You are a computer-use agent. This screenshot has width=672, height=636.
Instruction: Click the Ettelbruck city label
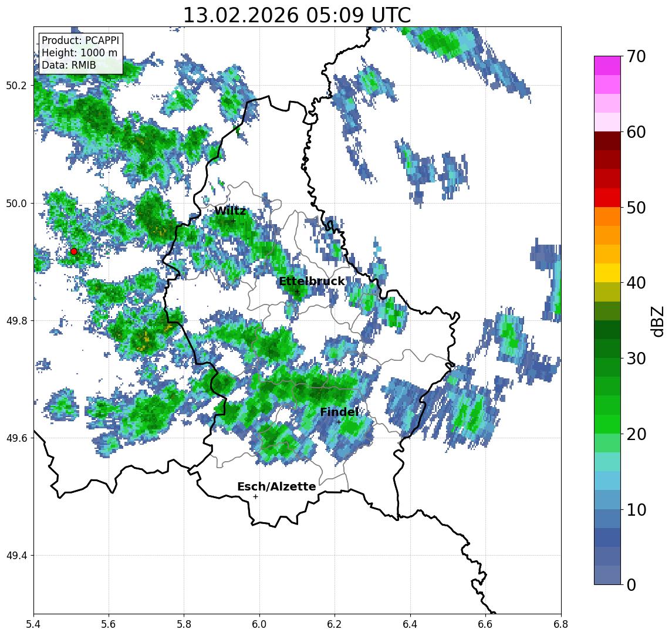pyautogui.click(x=312, y=281)
